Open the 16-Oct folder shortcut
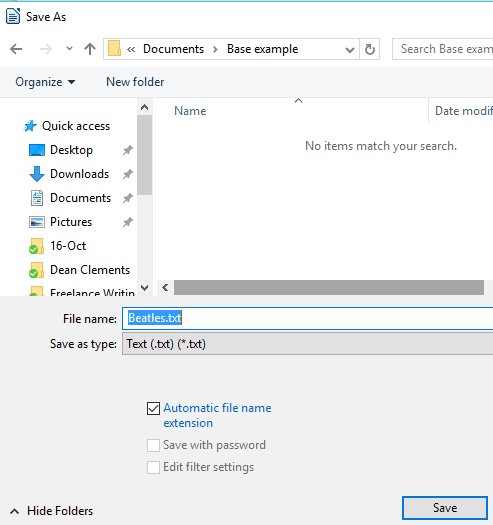493x525 pixels. [x=68, y=246]
